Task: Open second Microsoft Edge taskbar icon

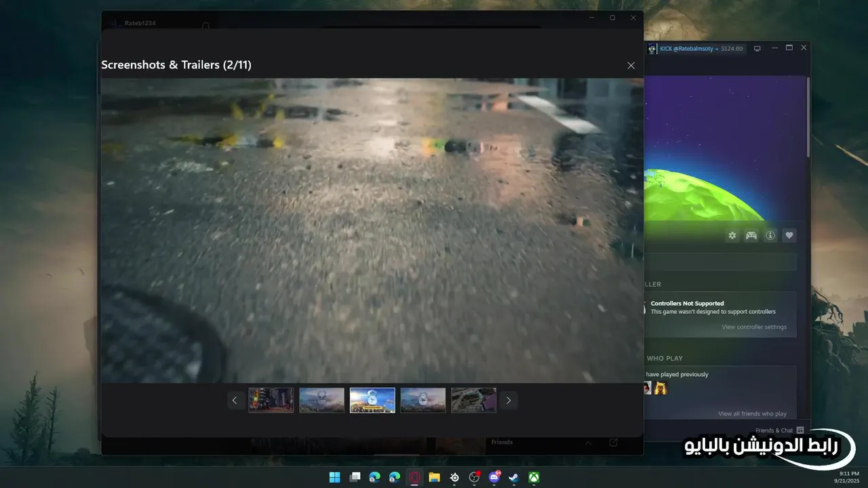Action: pos(395,477)
